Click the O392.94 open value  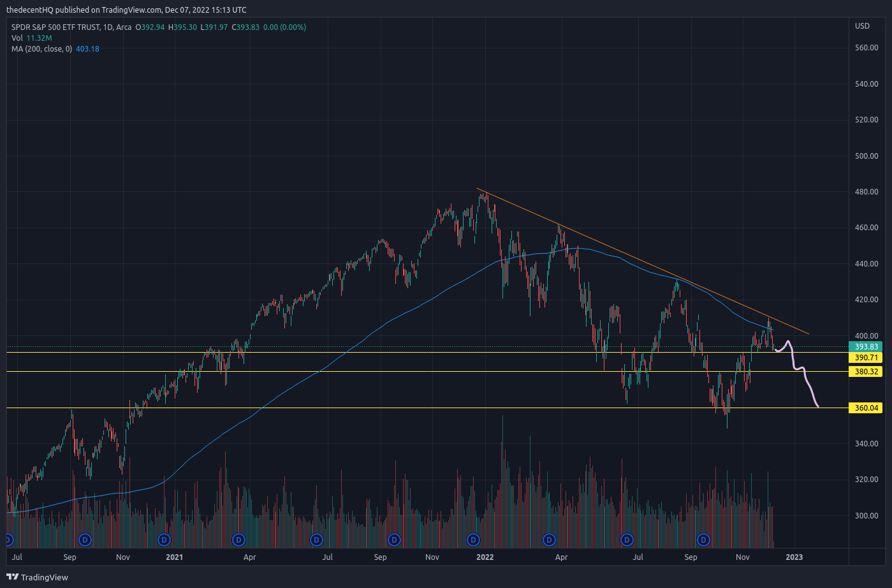(x=150, y=27)
